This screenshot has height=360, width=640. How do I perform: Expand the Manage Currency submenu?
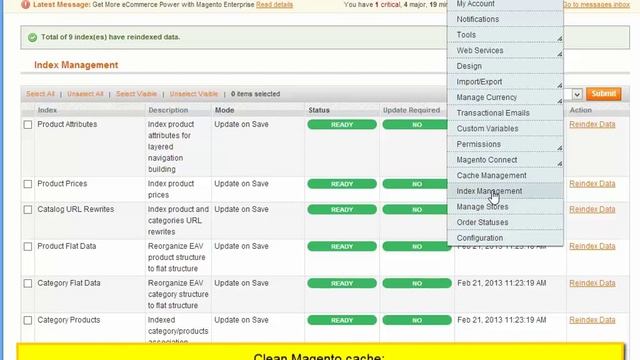tap(505, 98)
